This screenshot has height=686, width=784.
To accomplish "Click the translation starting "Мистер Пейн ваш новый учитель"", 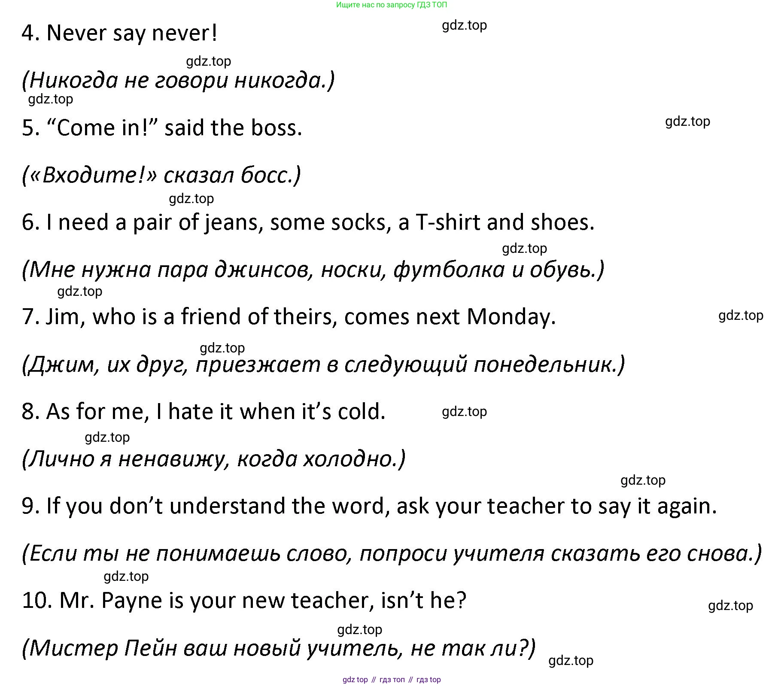I will coord(279,648).
